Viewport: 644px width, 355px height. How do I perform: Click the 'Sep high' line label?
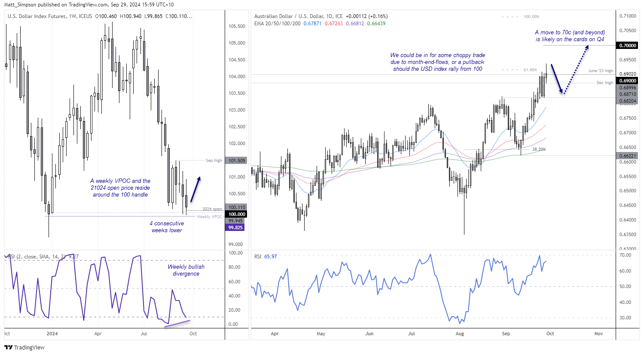[214, 161]
